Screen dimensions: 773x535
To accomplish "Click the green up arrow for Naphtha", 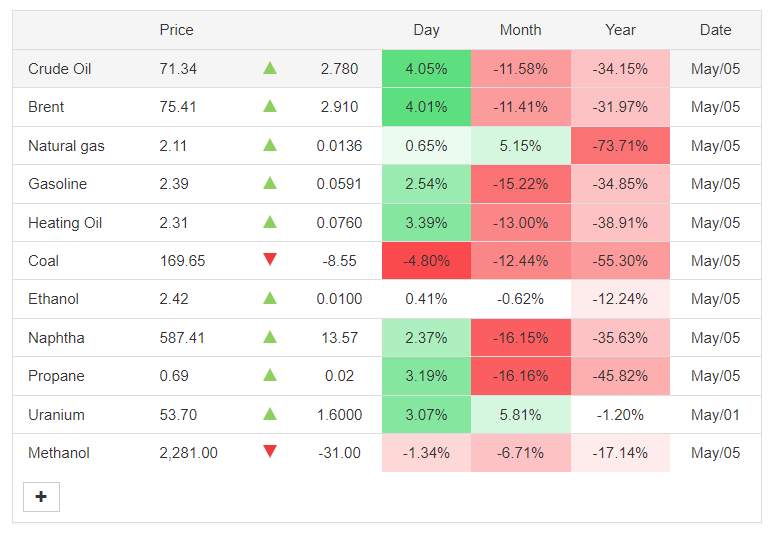I will [x=270, y=337].
